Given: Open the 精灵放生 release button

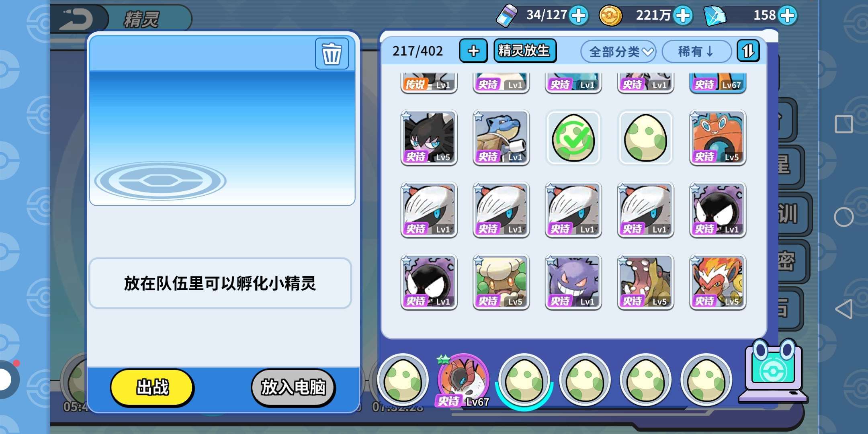Looking at the screenshot, I should (525, 51).
